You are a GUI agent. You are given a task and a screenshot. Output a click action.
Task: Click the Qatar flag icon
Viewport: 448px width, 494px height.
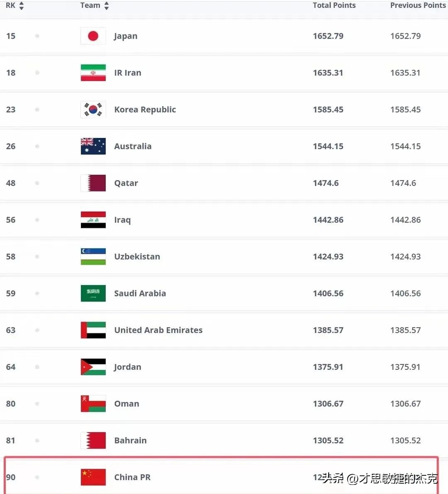pyautogui.click(x=93, y=183)
